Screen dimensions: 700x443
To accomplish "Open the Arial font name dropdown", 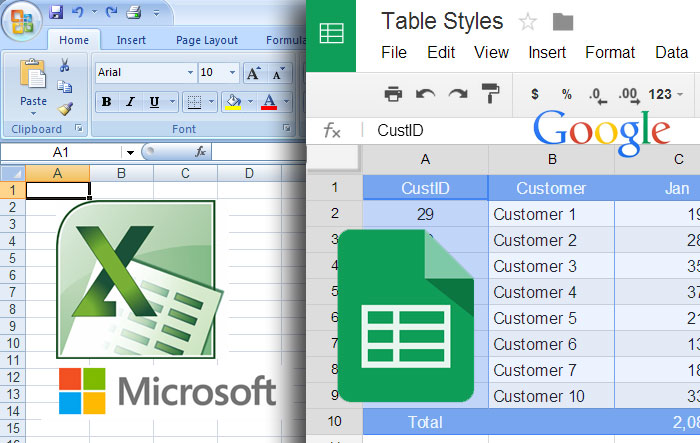I will tap(190, 72).
